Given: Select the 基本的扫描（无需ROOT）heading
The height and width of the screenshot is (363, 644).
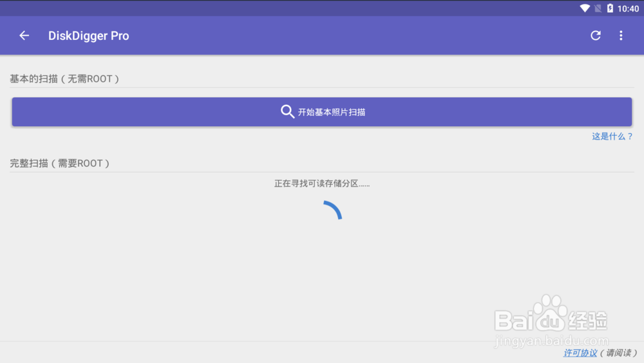Looking at the screenshot, I should coord(64,79).
